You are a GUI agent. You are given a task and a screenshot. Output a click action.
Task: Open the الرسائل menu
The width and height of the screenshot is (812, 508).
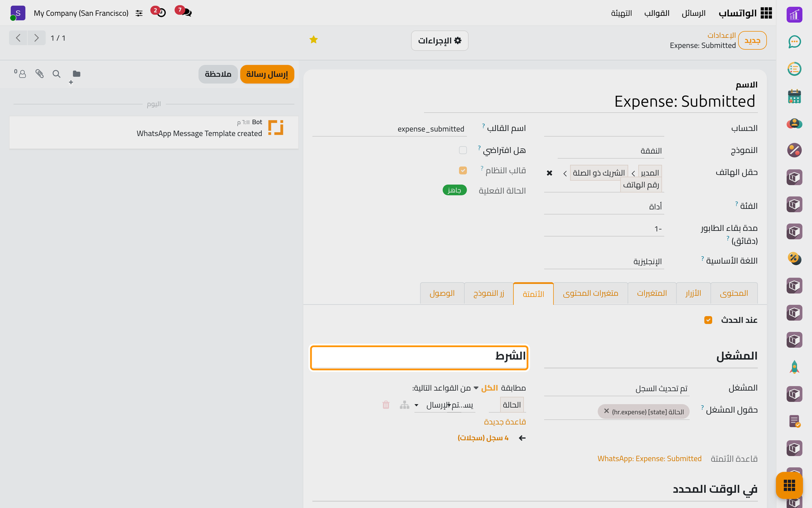(x=694, y=13)
